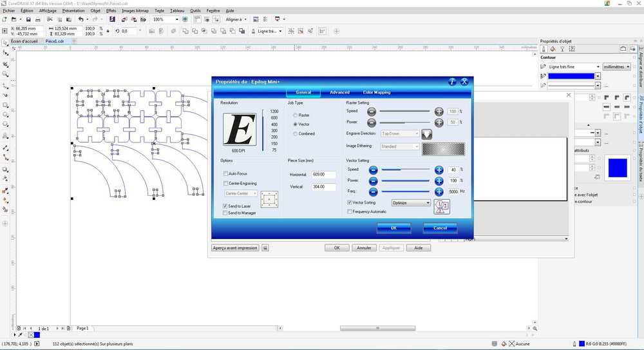Switch to the Advanced tab
The width and height of the screenshot is (644, 350).
pos(339,93)
